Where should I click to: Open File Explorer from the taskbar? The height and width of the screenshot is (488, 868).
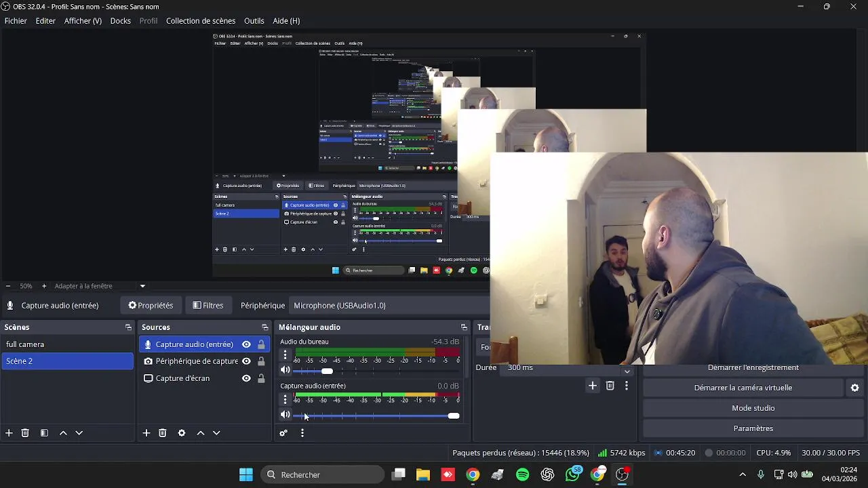423,474
